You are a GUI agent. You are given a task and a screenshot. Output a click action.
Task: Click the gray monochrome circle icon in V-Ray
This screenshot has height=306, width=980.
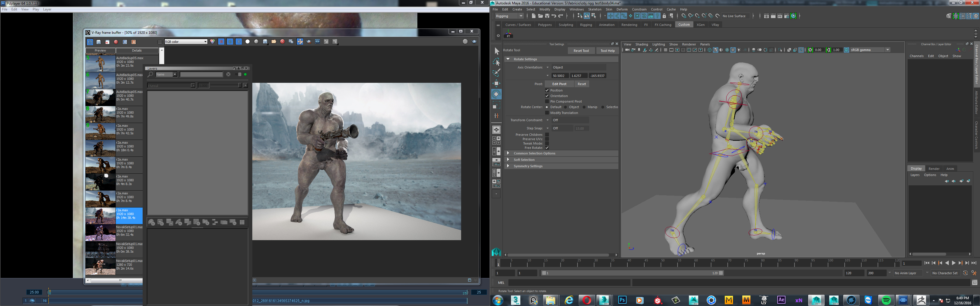pyautogui.click(x=256, y=41)
